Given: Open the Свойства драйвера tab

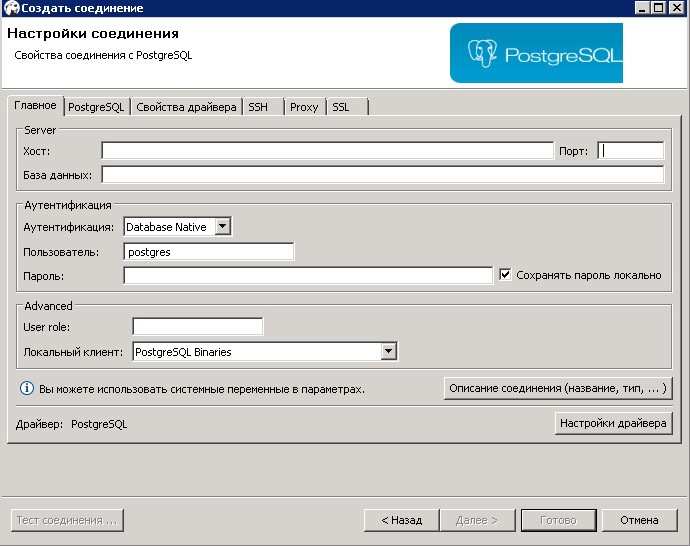Looking at the screenshot, I should tap(186, 107).
